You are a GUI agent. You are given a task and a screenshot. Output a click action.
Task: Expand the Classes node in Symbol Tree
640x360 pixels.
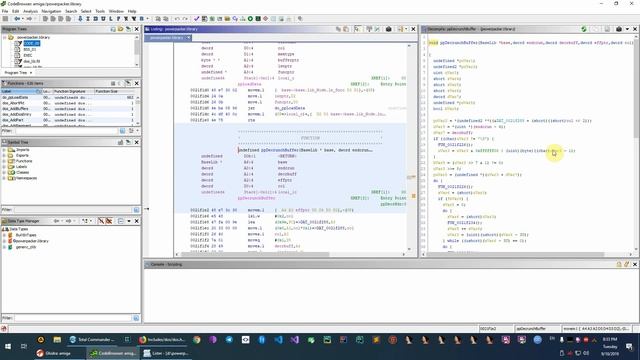4,173
